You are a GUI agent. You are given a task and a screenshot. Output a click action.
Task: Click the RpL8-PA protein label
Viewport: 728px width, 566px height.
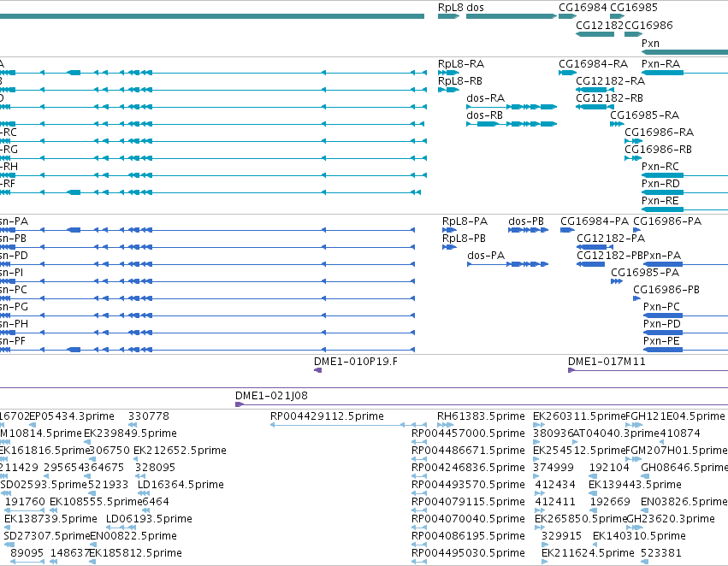click(x=465, y=221)
